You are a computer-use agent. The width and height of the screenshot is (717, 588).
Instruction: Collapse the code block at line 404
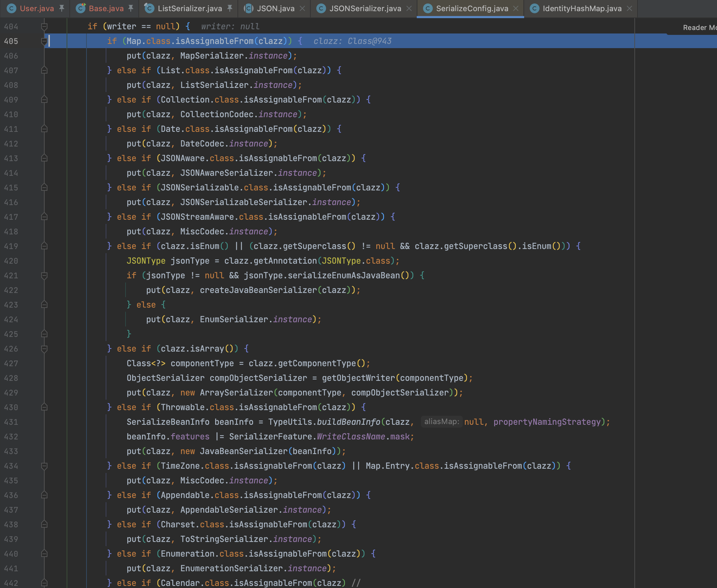pyautogui.click(x=44, y=27)
